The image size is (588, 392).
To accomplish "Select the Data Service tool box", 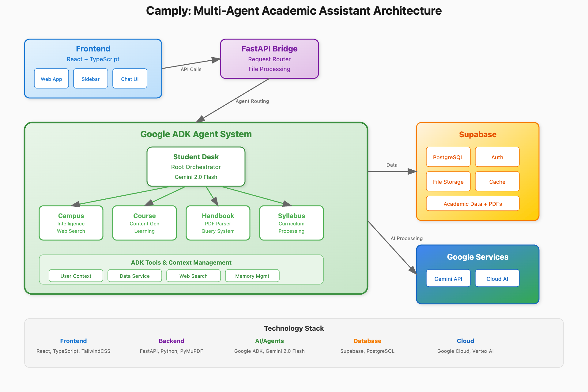I will 135,276.
